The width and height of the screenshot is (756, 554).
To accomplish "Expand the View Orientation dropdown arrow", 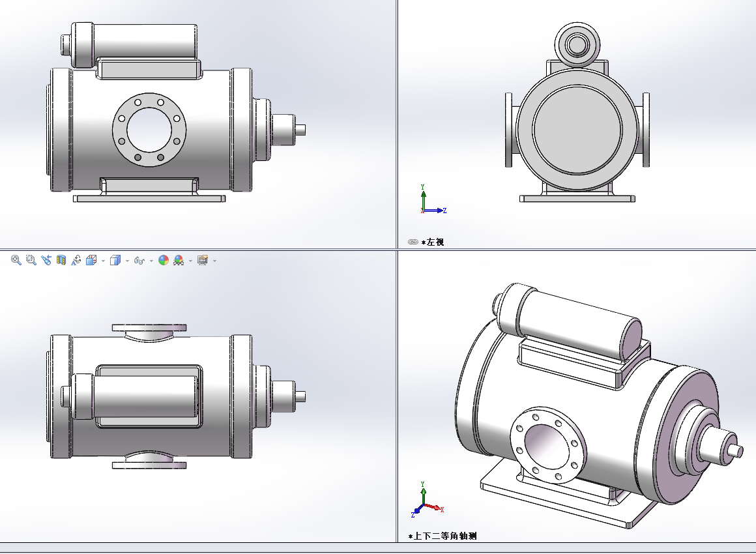I will [103, 261].
